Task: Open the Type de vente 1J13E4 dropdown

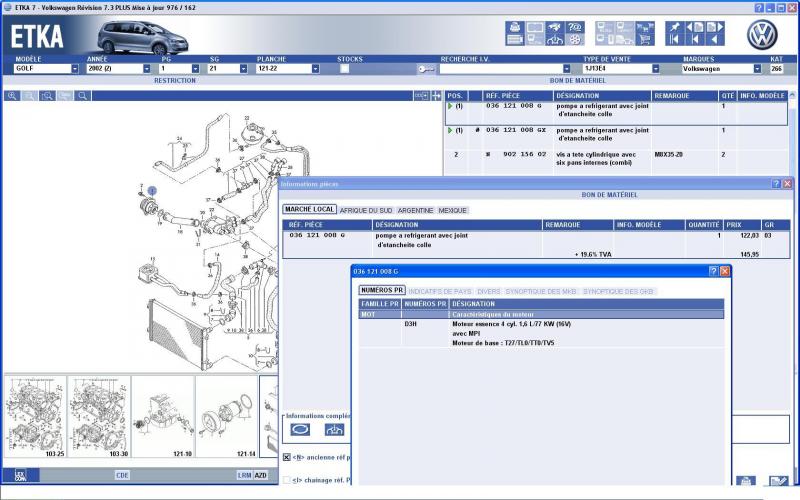Action: (x=656, y=69)
